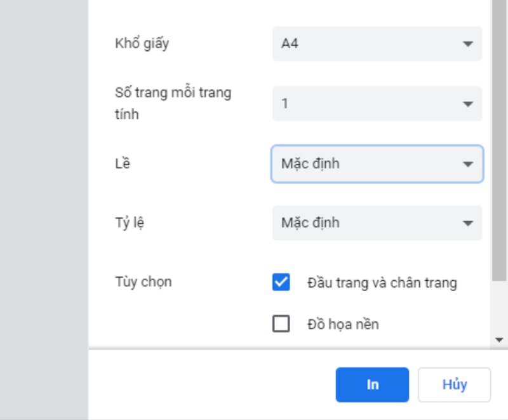Click the caret arrow in the Lề field

tap(468, 164)
